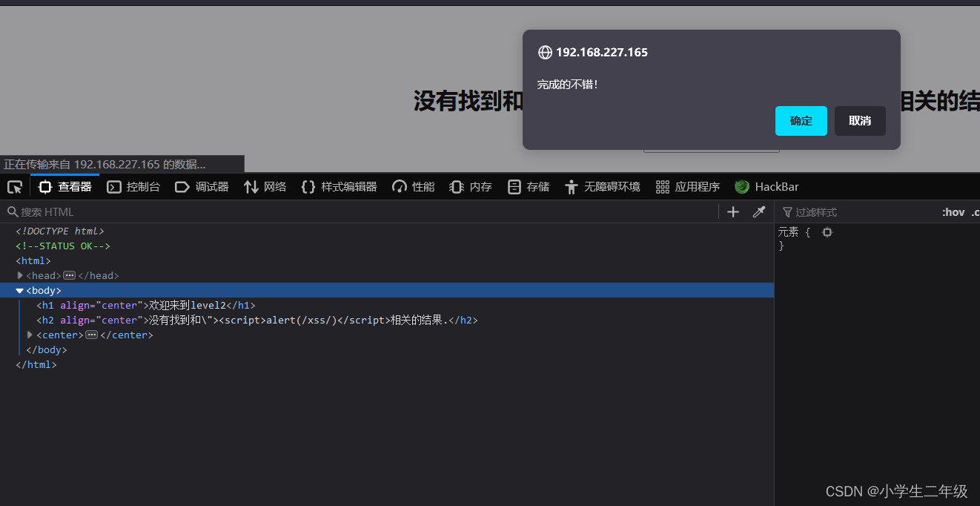Switch to the Console tab (控制台)
The height and width of the screenshot is (506, 980).
(x=133, y=187)
